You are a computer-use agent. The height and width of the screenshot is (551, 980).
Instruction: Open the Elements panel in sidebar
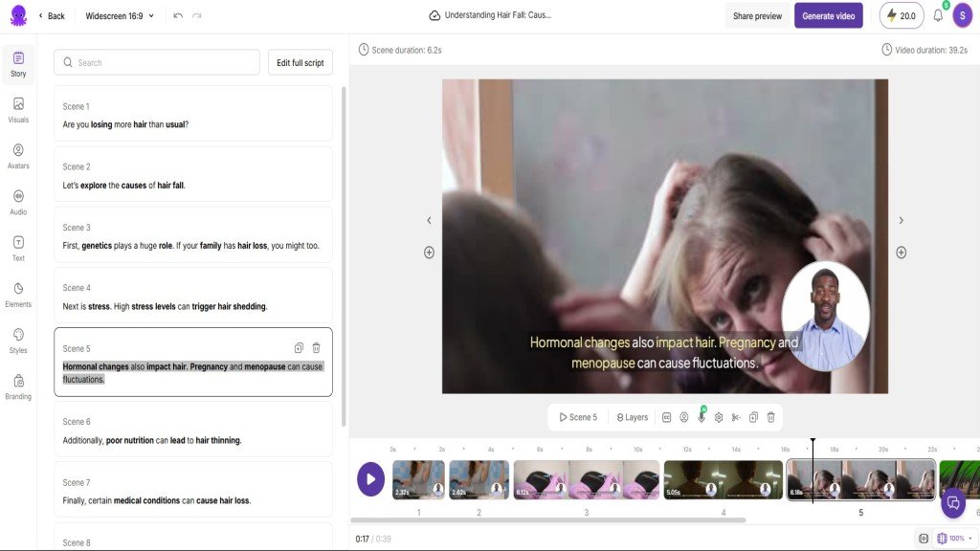pos(18,295)
